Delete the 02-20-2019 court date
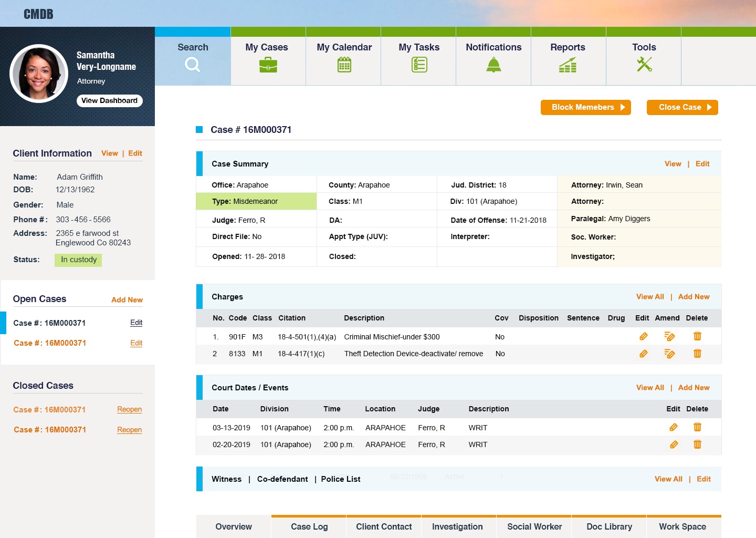 pyautogui.click(x=697, y=444)
